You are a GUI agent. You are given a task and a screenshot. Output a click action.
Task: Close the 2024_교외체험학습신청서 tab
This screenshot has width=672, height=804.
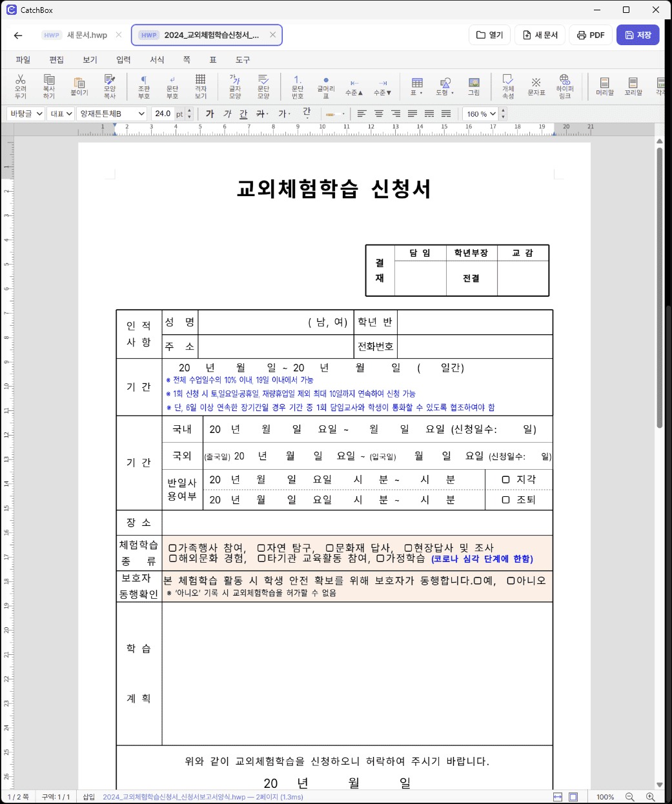click(272, 35)
